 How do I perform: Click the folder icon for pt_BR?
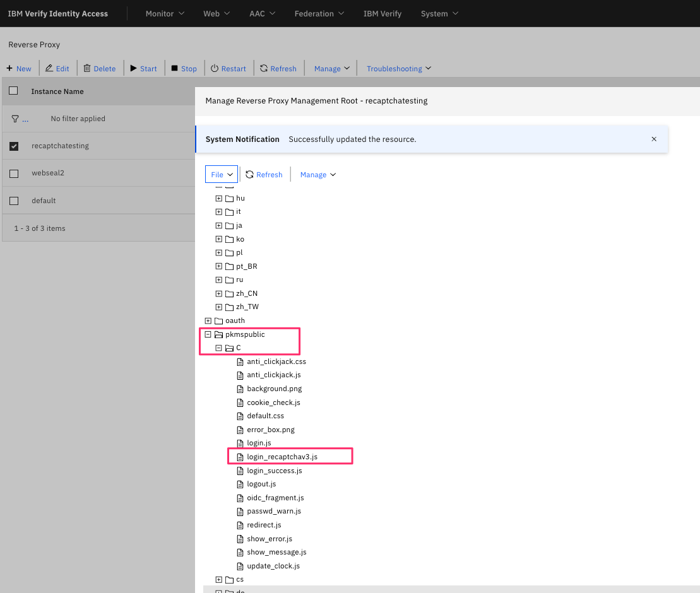(x=230, y=266)
